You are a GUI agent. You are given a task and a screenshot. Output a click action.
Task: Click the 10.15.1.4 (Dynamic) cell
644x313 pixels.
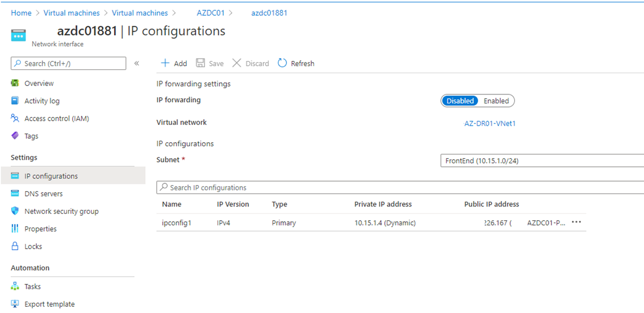(x=385, y=223)
